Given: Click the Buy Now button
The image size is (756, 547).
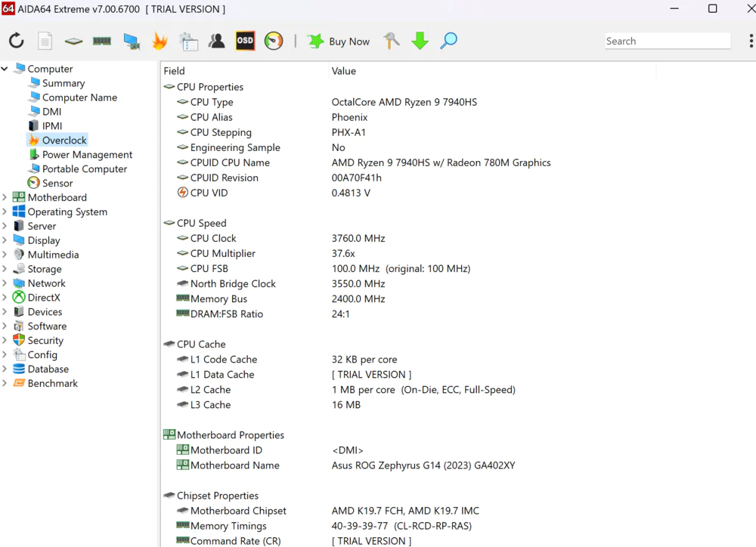Looking at the screenshot, I should click(339, 42).
